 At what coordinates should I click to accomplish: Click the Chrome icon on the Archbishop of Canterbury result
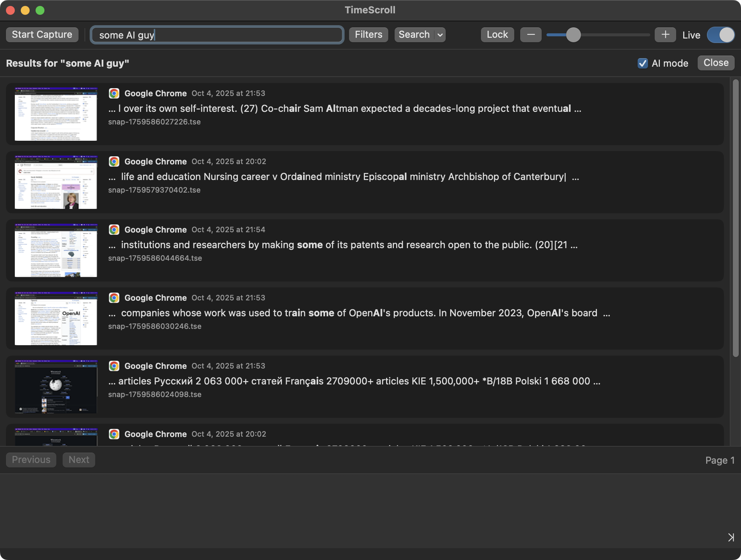(x=114, y=161)
